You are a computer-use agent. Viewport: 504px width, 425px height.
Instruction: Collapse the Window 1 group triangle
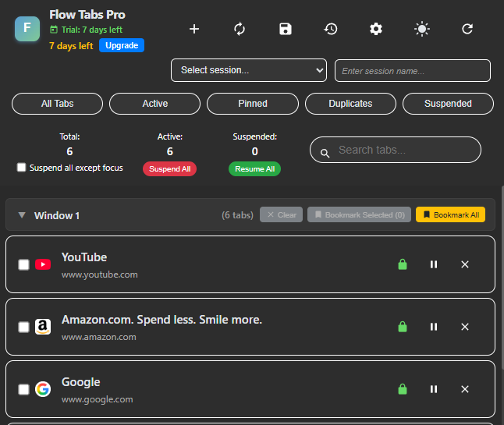22,215
